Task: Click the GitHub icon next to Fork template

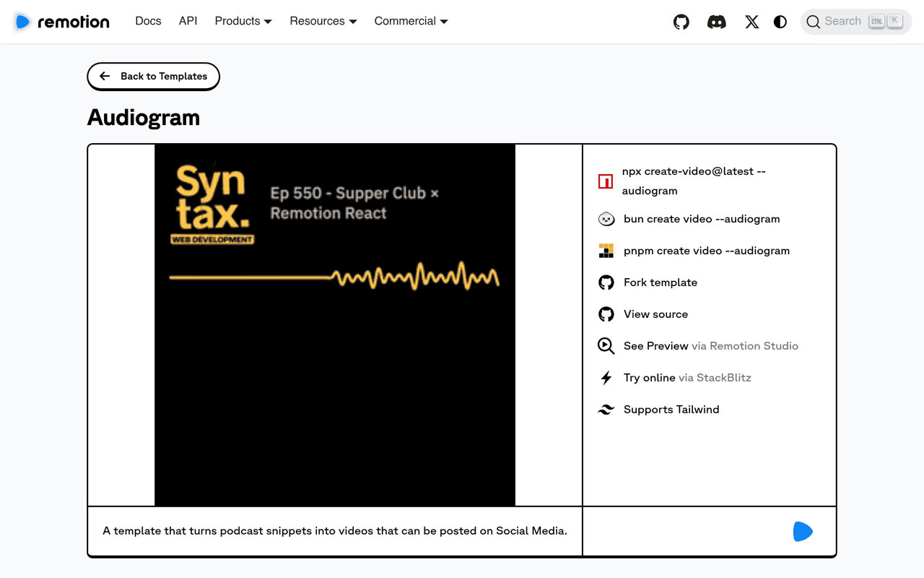Action: click(606, 282)
